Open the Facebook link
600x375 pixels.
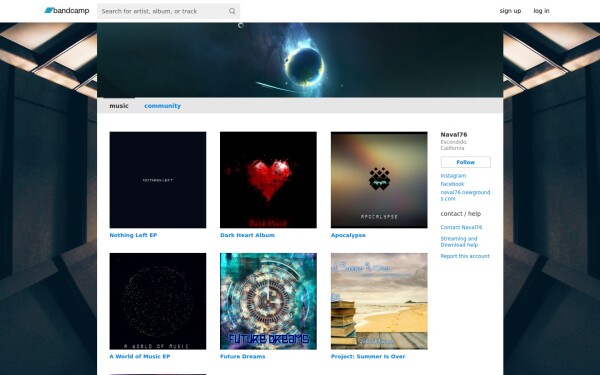click(452, 184)
